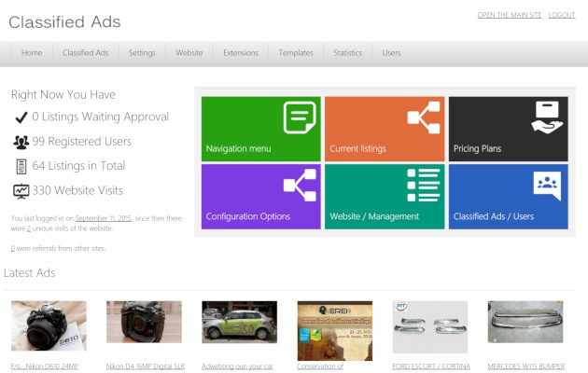Open the Website / Management tile
588x373 pixels.
(384, 196)
